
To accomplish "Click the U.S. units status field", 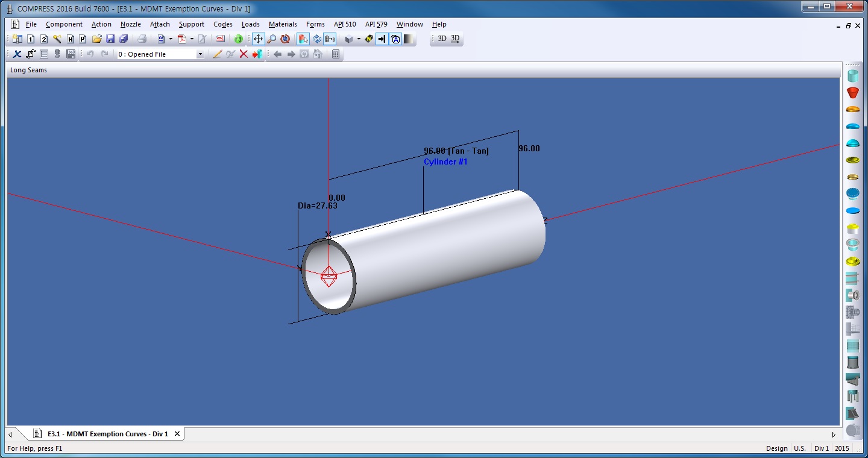I will [x=800, y=448].
